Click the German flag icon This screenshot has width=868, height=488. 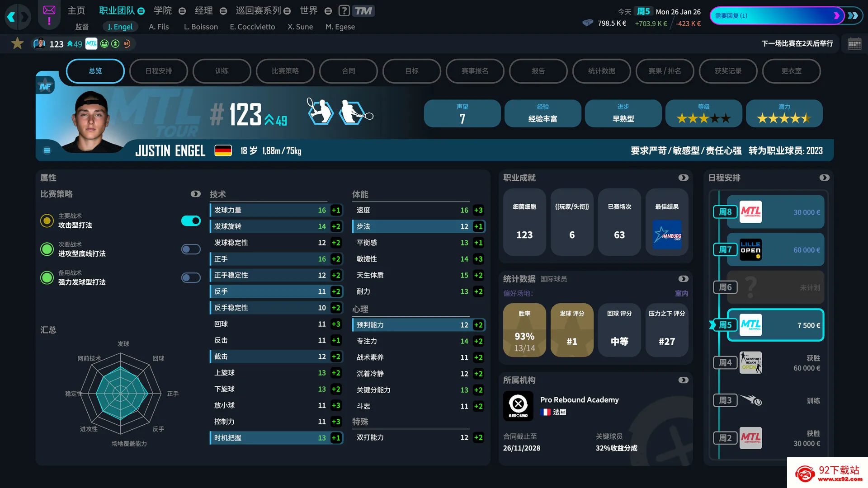(223, 150)
